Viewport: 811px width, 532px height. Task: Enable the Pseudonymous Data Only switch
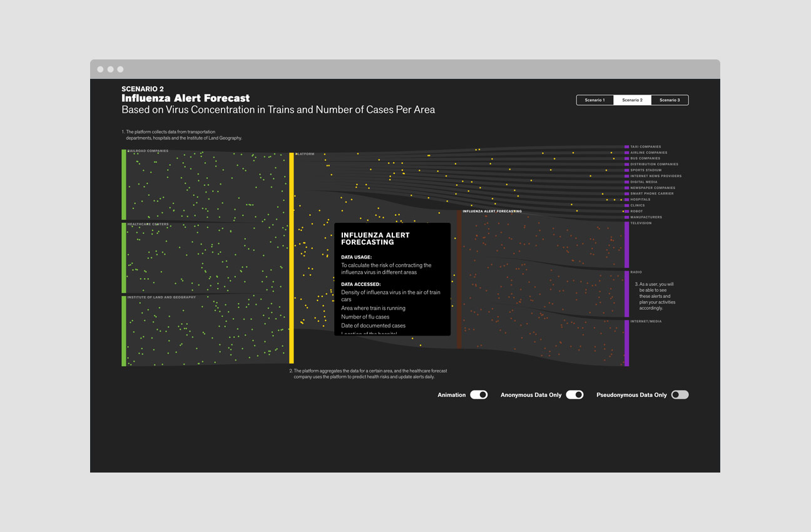(680, 395)
